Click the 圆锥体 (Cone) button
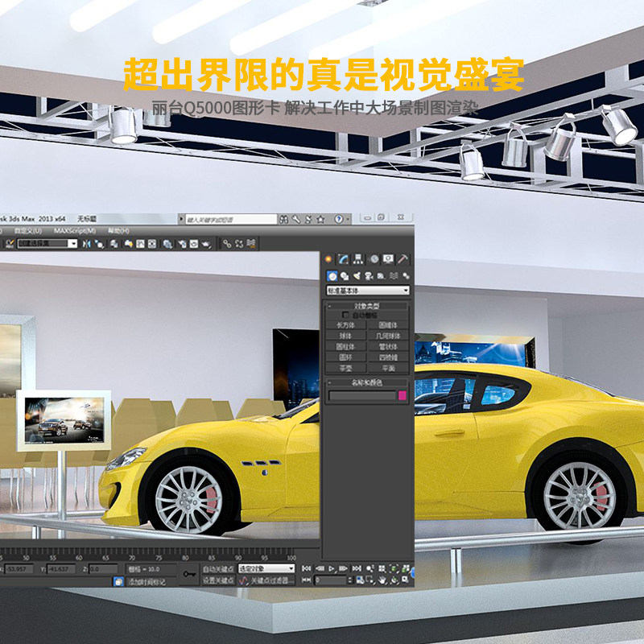 388,325
